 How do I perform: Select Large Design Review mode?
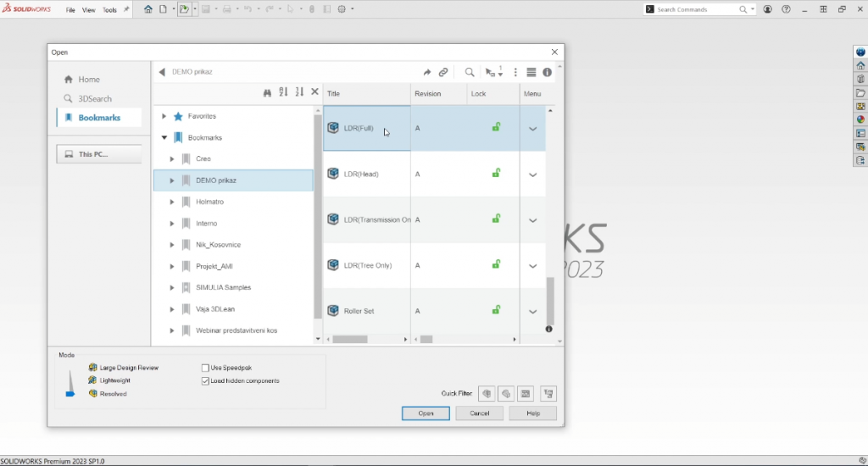tap(124, 368)
